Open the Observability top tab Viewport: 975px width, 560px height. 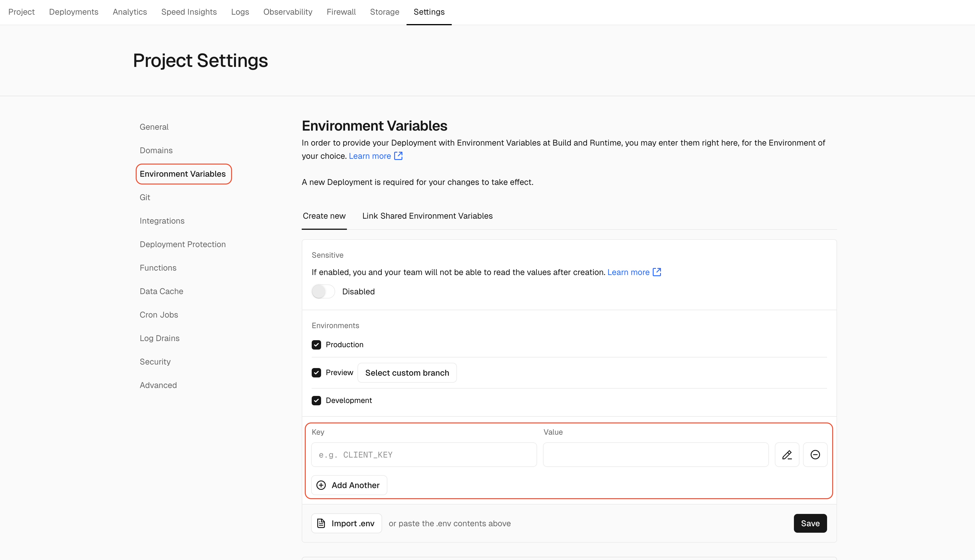pos(287,12)
